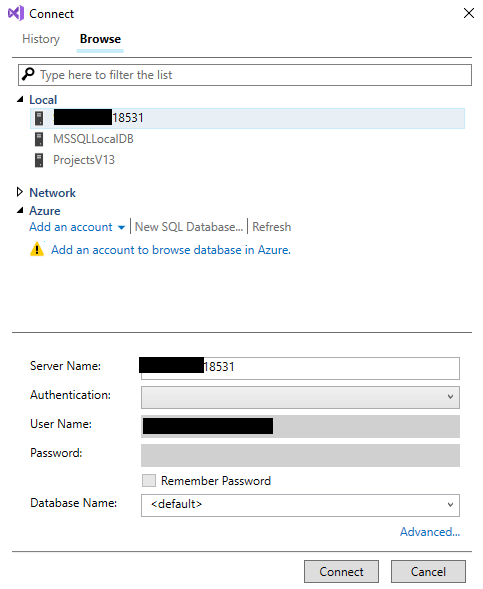Open the Database Name dropdown

[300, 505]
